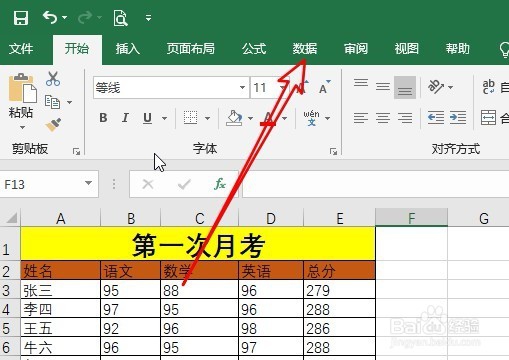Switch to the 开始 tab
The width and height of the screenshot is (509, 360).
pyautogui.click(x=77, y=49)
